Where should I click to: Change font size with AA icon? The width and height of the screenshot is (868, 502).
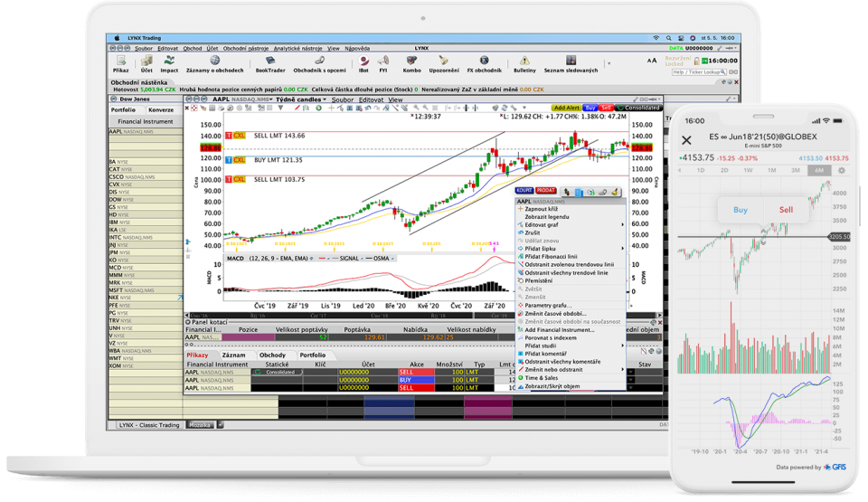coord(652,61)
